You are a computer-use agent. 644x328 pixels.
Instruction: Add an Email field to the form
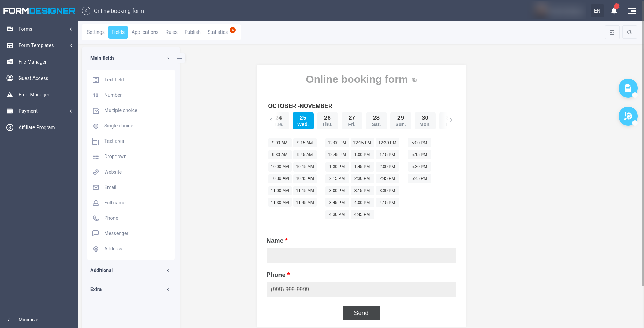click(110, 187)
